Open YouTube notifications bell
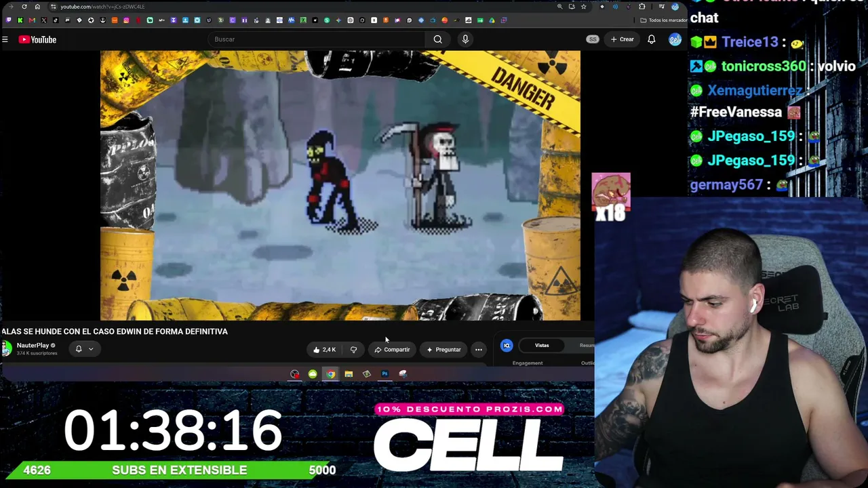 point(651,39)
